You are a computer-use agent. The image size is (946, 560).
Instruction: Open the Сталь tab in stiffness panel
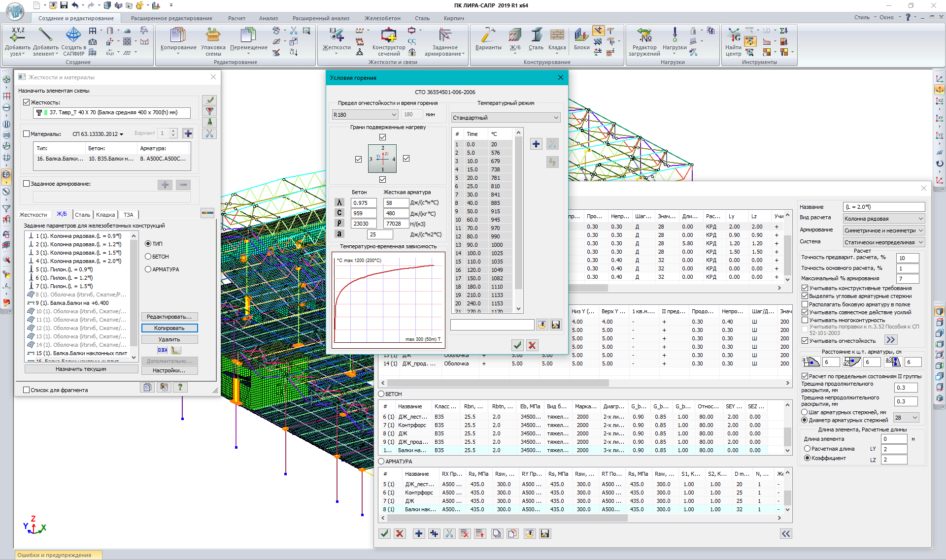(82, 215)
